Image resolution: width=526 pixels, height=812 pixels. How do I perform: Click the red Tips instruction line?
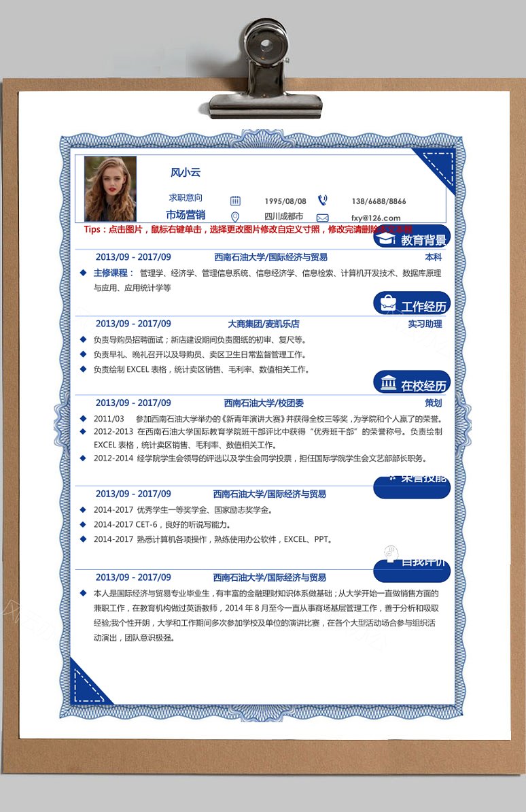pyautogui.click(x=248, y=229)
